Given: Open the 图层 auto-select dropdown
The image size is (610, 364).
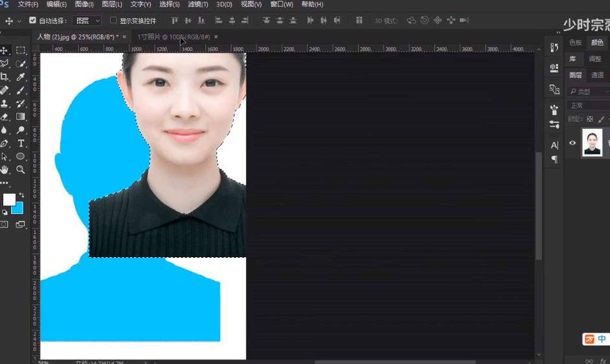Looking at the screenshot, I should 87,21.
